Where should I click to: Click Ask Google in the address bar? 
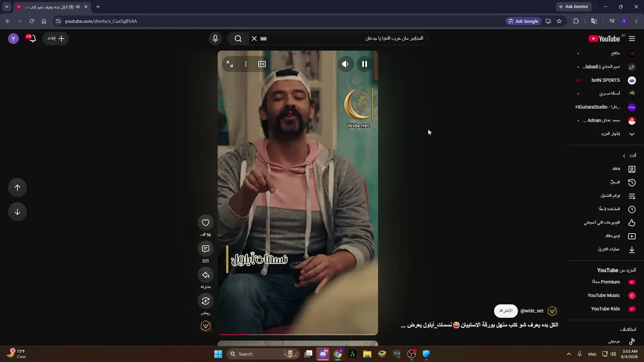pos(523,21)
